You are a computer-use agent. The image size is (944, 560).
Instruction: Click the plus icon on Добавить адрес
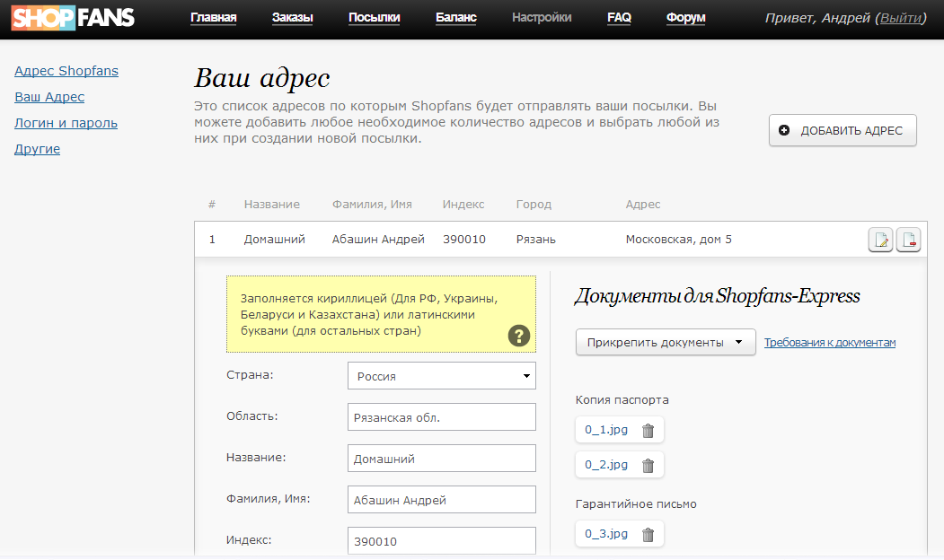[x=784, y=130]
